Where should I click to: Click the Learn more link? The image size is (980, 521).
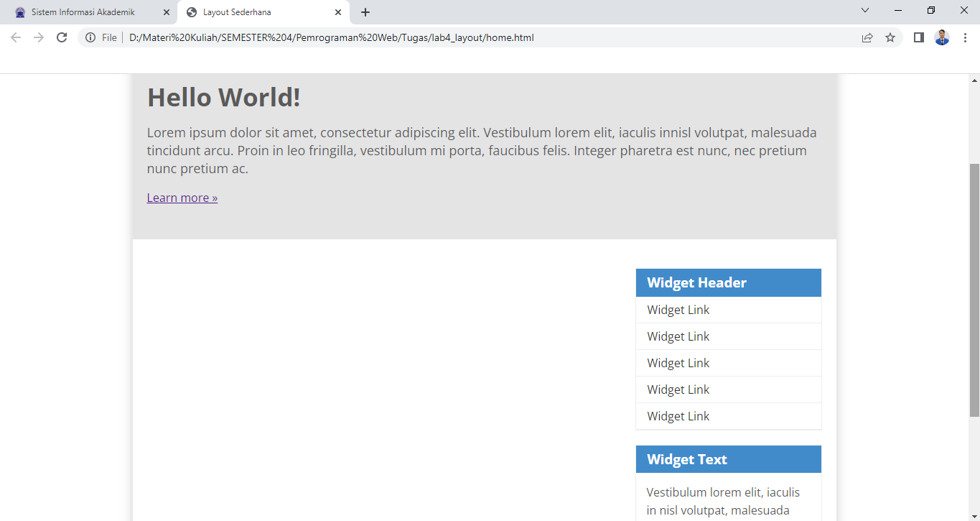point(182,198)
